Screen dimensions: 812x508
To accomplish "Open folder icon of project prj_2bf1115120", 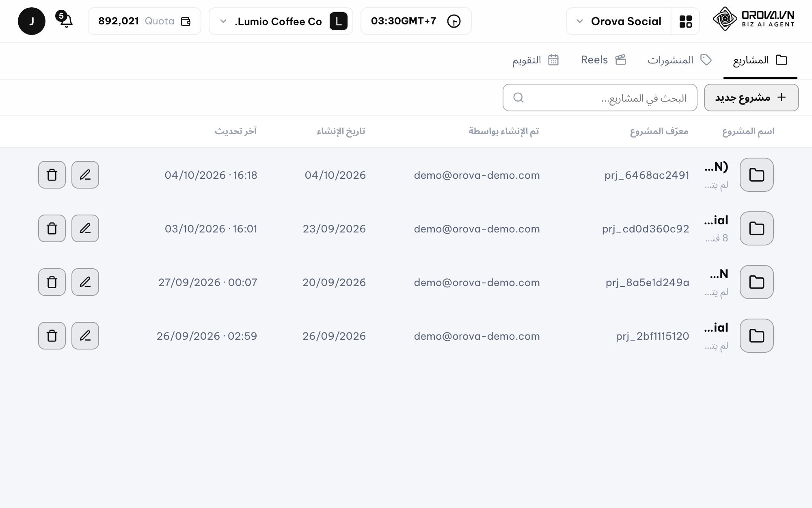I will point(757,336).
